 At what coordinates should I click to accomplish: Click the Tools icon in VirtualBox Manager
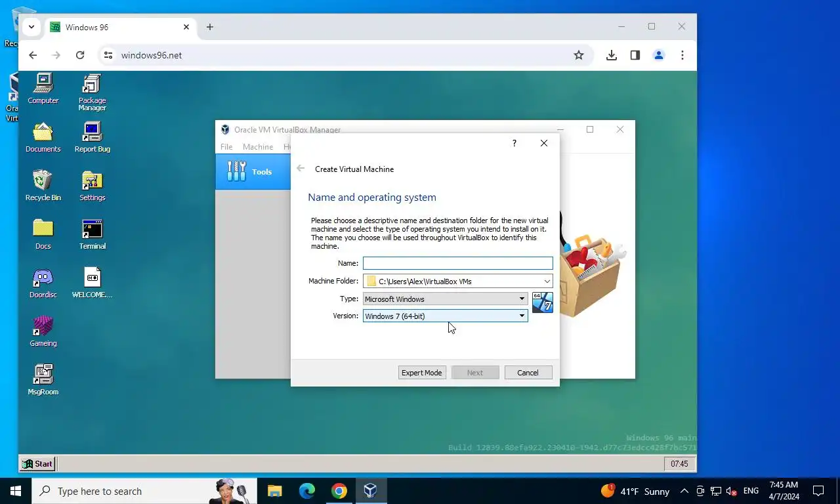[x=236, y=171]
